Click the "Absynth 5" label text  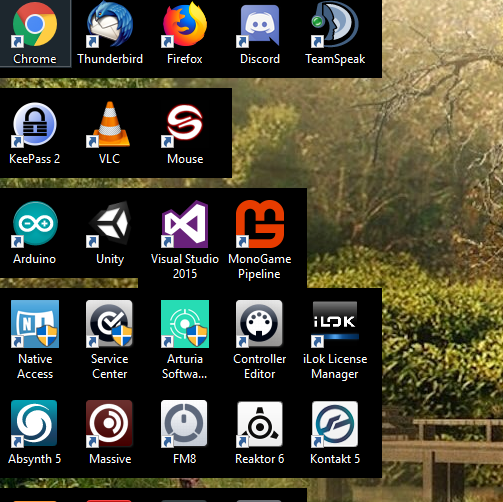pyautogui.click(x=35, y=459)
